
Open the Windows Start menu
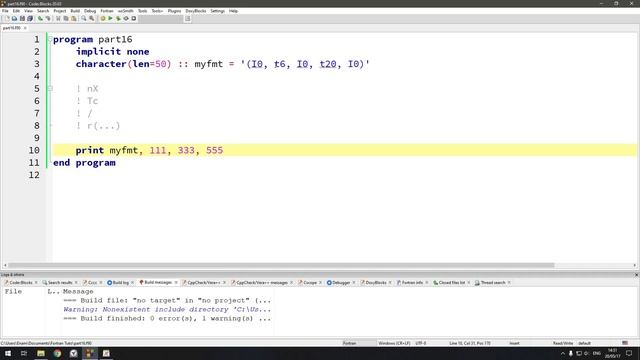[8, 353]
